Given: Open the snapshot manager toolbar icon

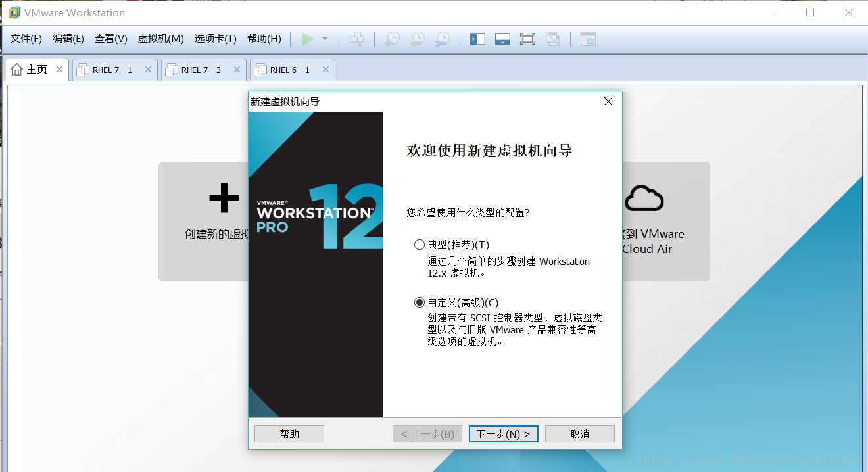Looking at the screenshot, I should [443, 39].
